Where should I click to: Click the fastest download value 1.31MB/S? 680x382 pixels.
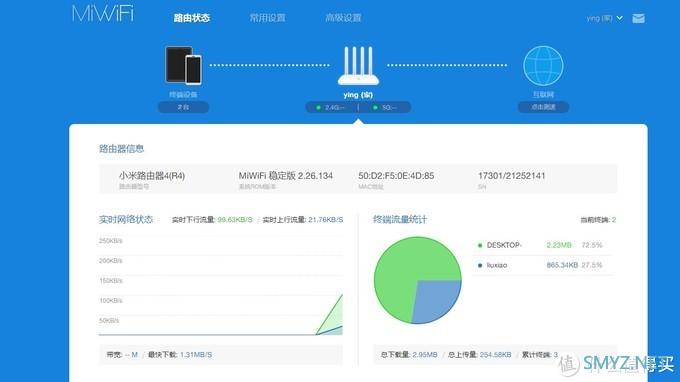(196, 355)
